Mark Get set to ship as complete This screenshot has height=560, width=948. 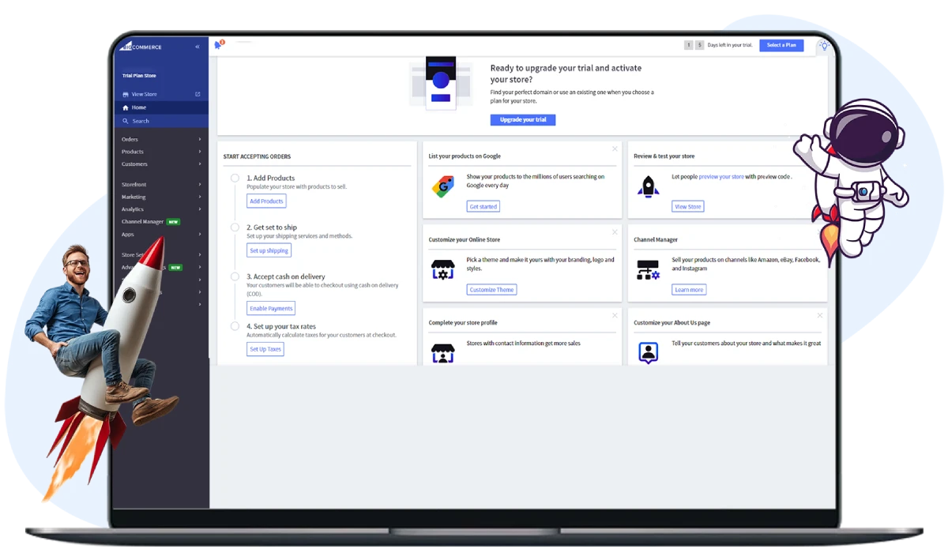point(235,227)
